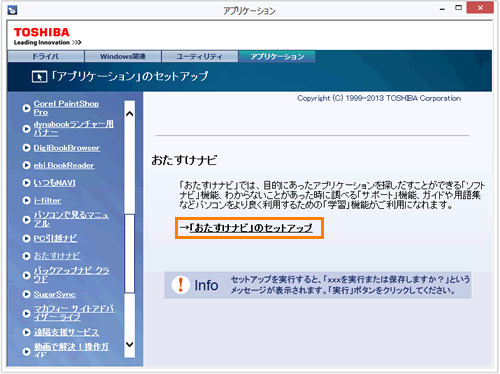500x374 pixels.
Task: Close the アプリケーション window
Action: (x=480, y=8)
